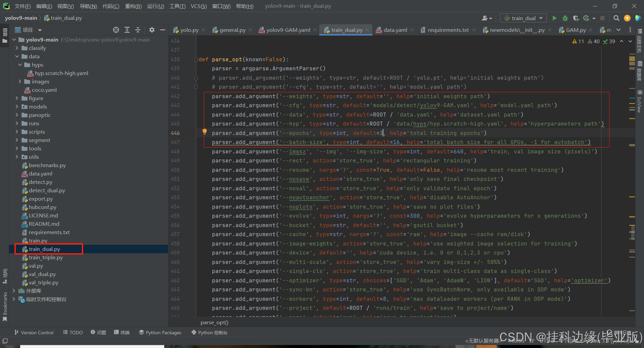Click parse_opt() breadcrumb at editor bottom

pos(214,323)
